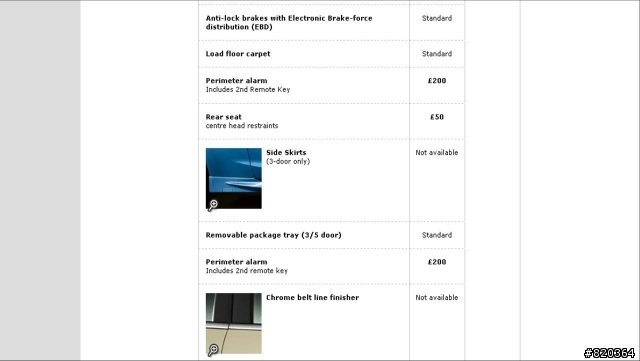Click Load floor carpet row
Screen dimensions: 640x361
tap(331, 54)
